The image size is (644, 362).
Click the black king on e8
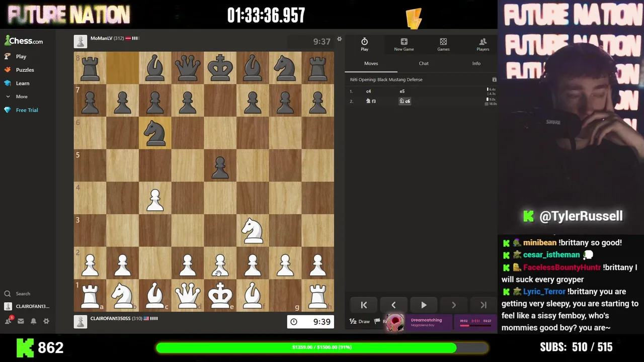[220, 68]
